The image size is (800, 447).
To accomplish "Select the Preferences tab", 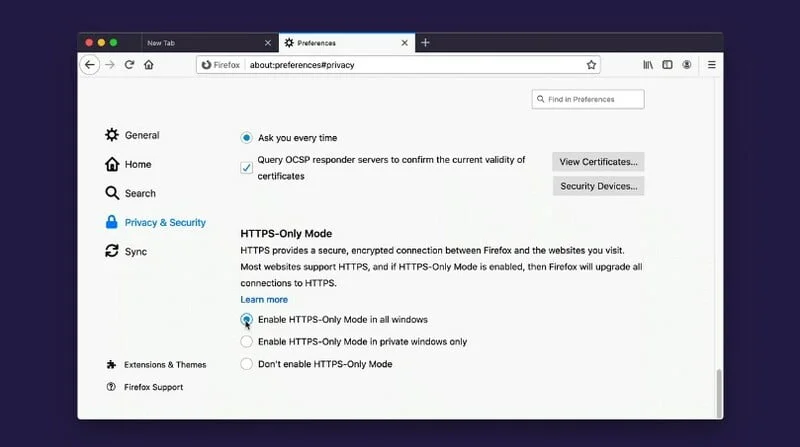I will pos(347,43).
